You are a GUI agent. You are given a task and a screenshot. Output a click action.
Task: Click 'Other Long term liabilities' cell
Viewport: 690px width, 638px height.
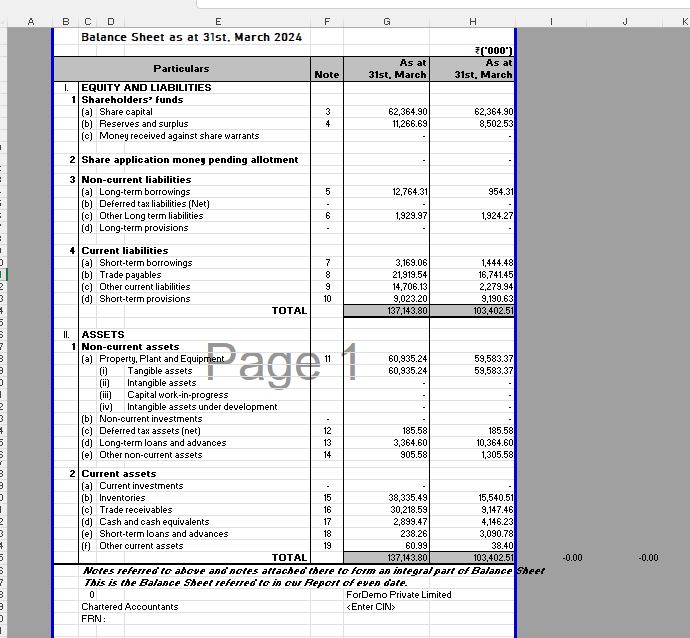[x=151, y=216]
